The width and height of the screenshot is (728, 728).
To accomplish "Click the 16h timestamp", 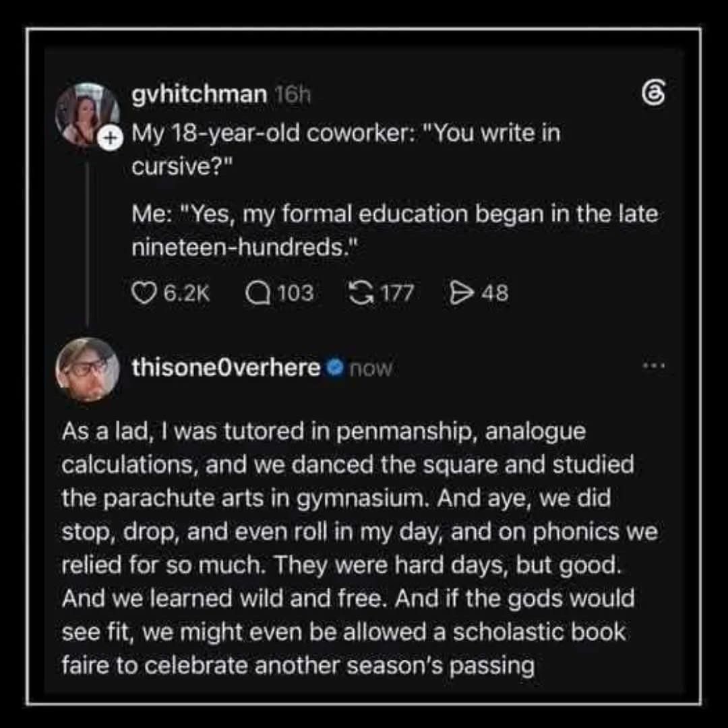I will (x=292, y=95).
